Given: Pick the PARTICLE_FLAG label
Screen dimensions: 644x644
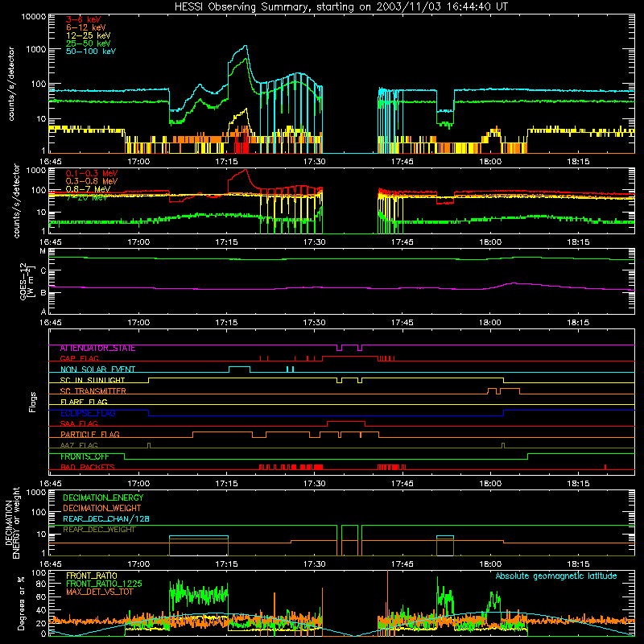Looking at the screenshot, I should click(90, 434).
